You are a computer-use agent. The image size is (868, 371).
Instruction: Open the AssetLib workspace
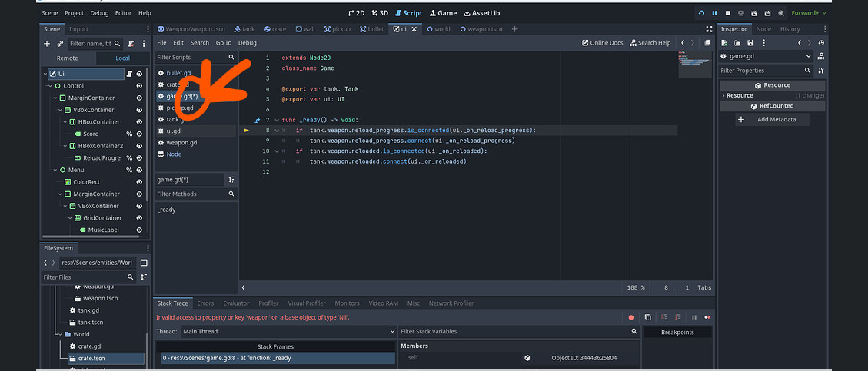point(481,13)
